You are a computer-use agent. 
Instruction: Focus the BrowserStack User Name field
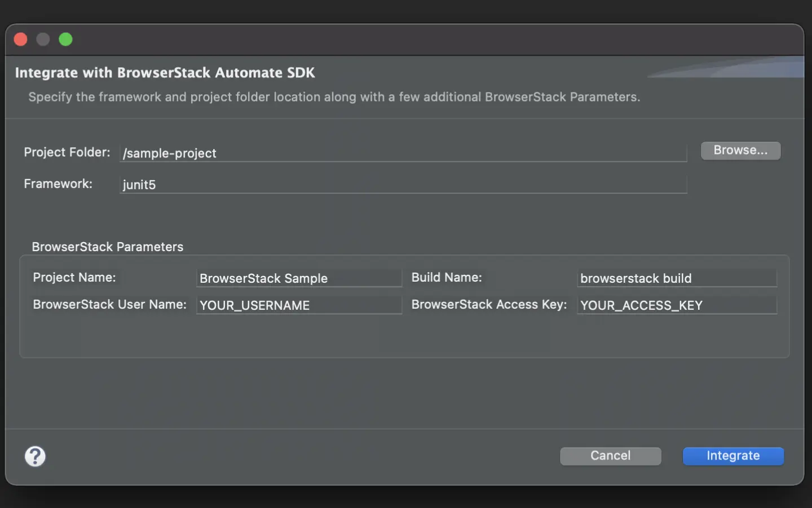[298, 305]
